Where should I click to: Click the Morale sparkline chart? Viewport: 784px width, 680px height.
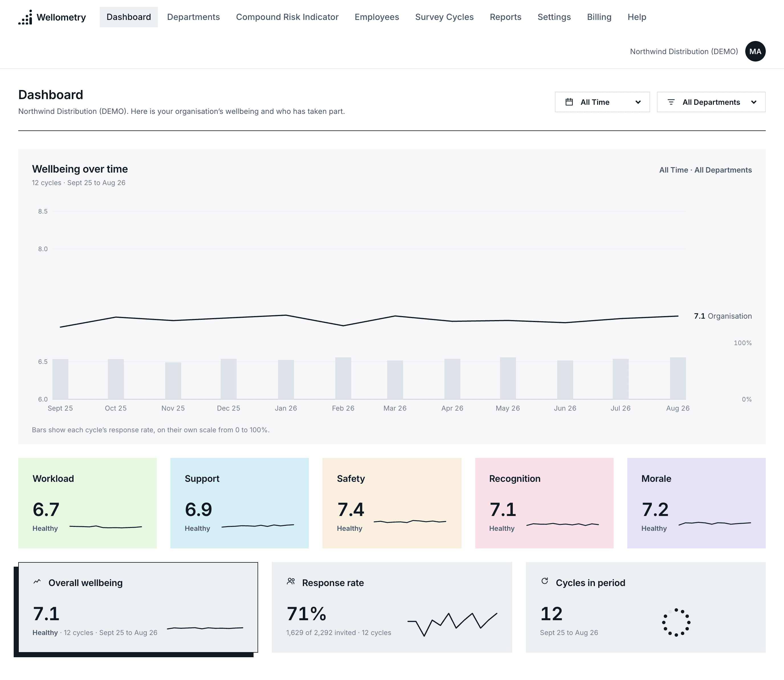[x=714, y=523]
